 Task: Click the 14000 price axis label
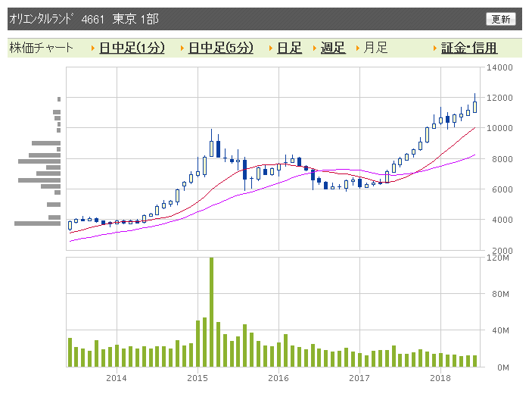pyautogui.click(x=499, y=67)
